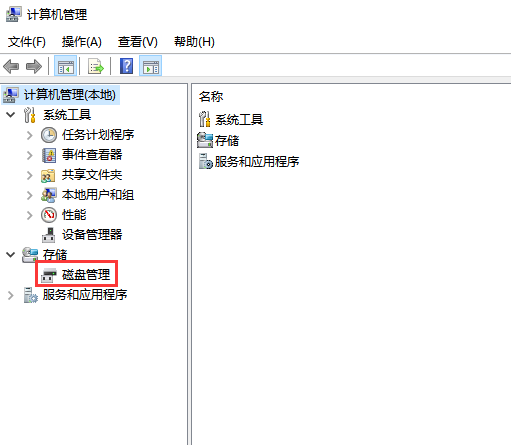Click the Back arrow toolbar icon
The image size is (511, 445).
coord(11,66)
